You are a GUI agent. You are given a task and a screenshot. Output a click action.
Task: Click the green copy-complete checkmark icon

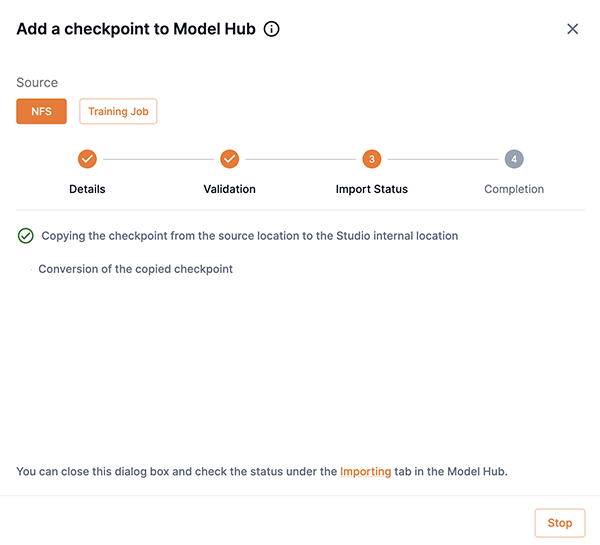point(26,236)
